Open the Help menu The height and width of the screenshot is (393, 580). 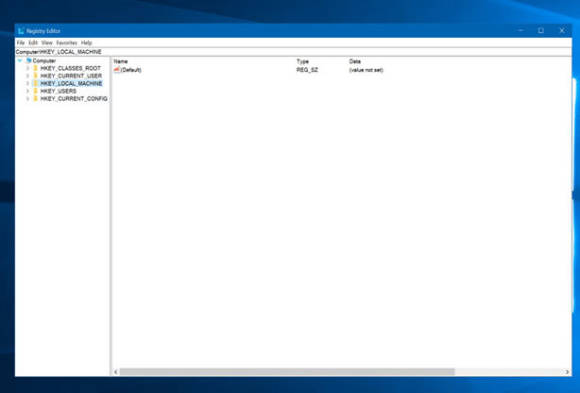coord(86,43)
